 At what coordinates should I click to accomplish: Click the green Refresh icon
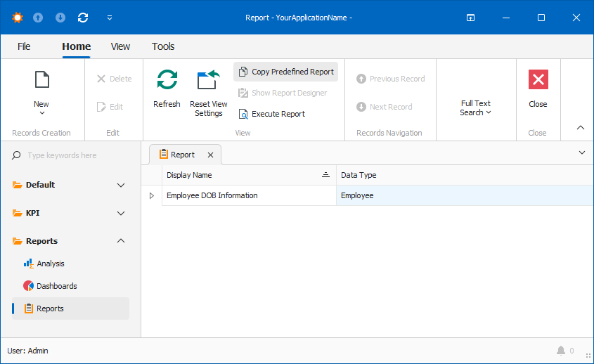tap(167, 79)
